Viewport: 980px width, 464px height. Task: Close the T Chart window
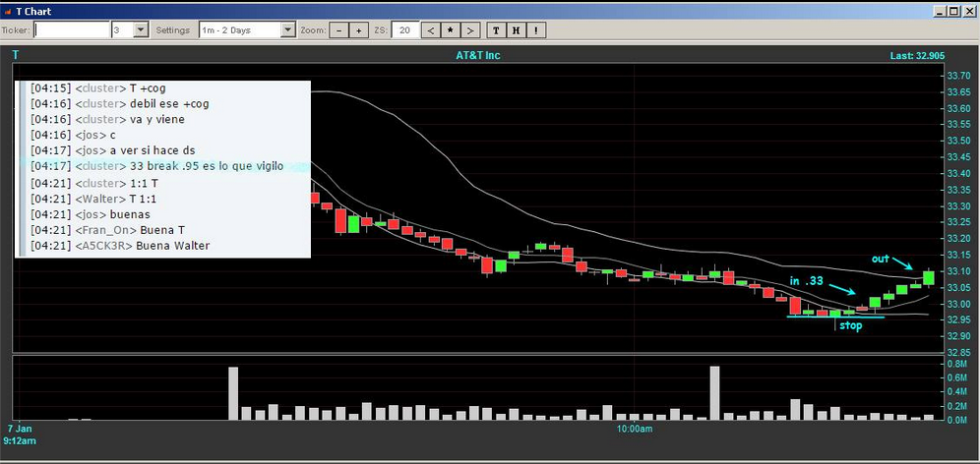tap(968, 11)
